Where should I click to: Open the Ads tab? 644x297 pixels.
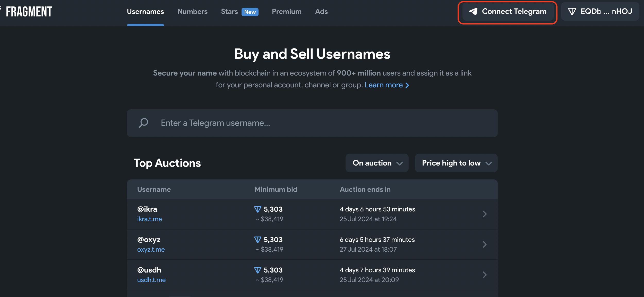point(321,12)
